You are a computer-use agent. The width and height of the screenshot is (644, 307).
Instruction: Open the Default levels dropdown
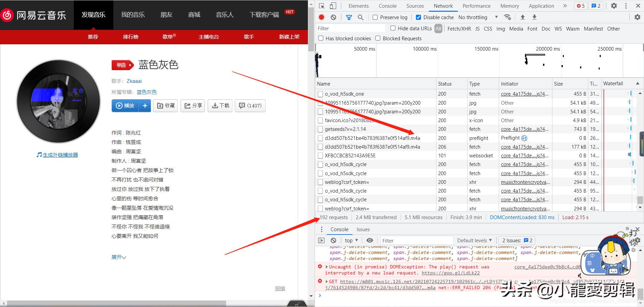(474, 240)
